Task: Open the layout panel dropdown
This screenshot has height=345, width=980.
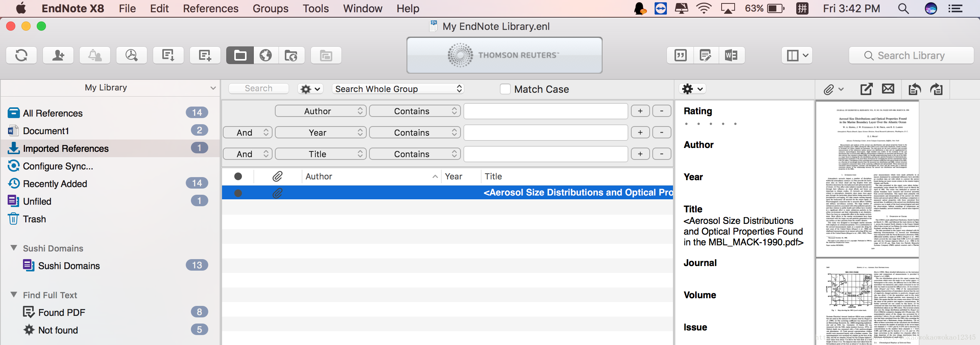Action: (x=797, y=56)
